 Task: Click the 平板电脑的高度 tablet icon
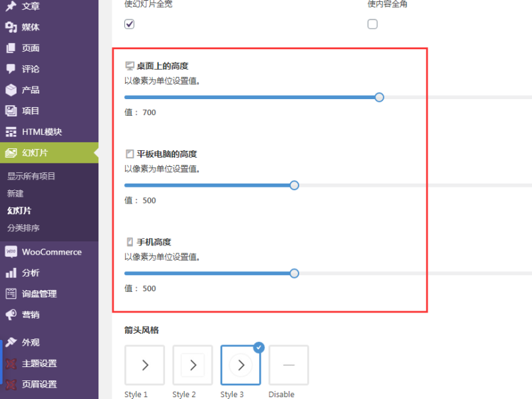point(129,154)
